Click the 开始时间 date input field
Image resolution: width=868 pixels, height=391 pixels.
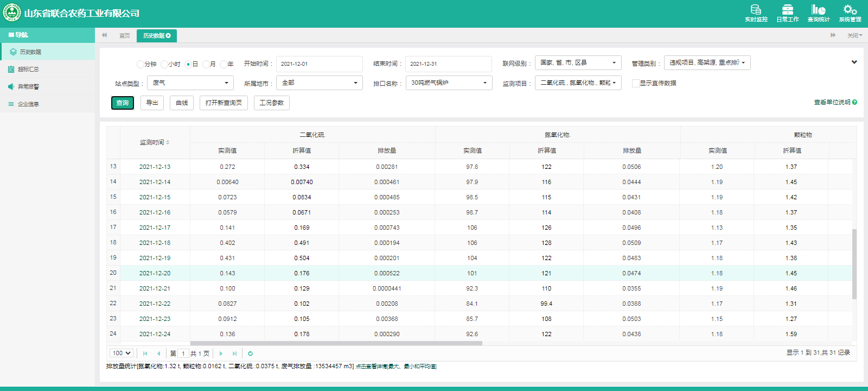point(319,64)
